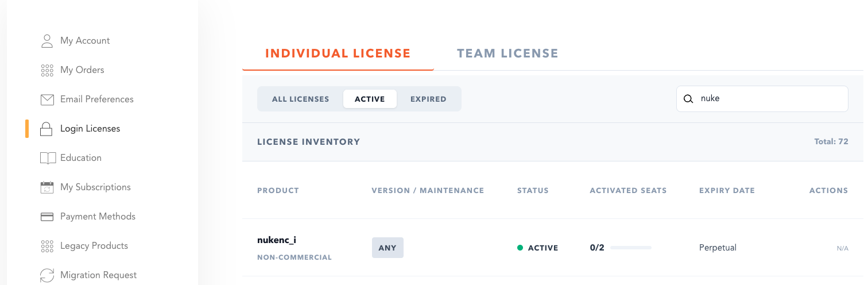Switch to Individual License tab
The width and height of the screenshot is (868, 285).
coord(338,53)
